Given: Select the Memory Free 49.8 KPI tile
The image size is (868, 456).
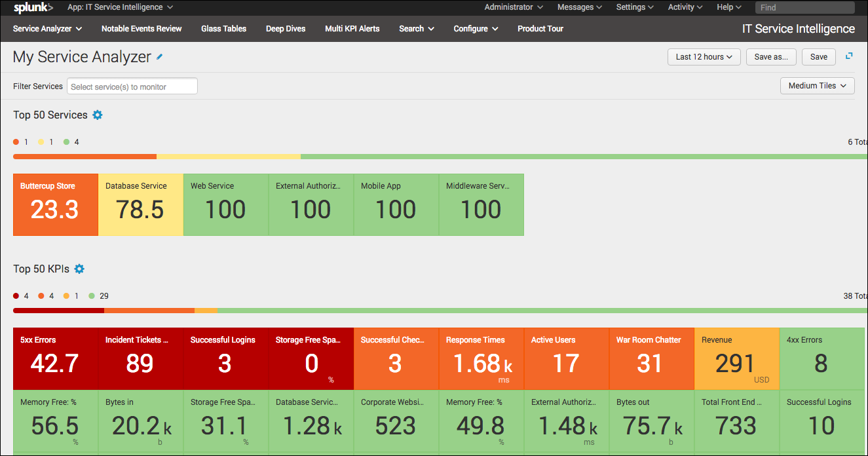Looking at the screenshot, I should 481,421.
